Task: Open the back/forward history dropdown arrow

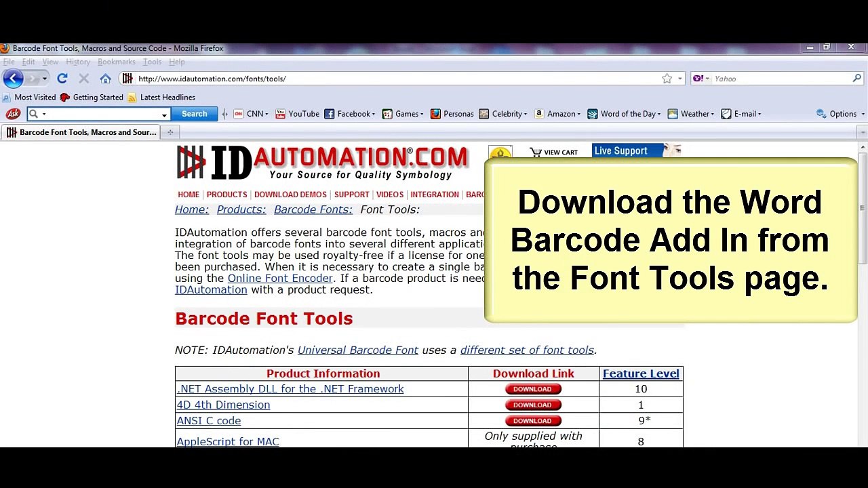Action: pos(45,79)
